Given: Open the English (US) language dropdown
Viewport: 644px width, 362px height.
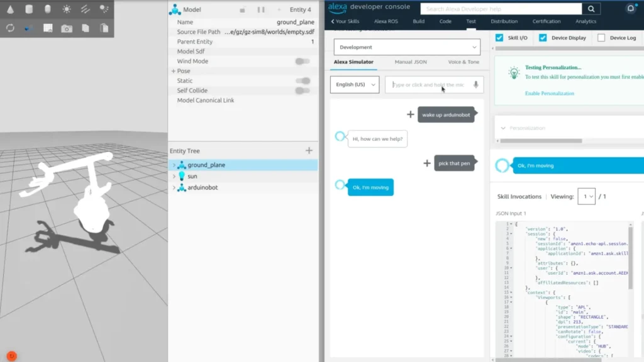Looking at the screenshot, I should coord(355,85).
